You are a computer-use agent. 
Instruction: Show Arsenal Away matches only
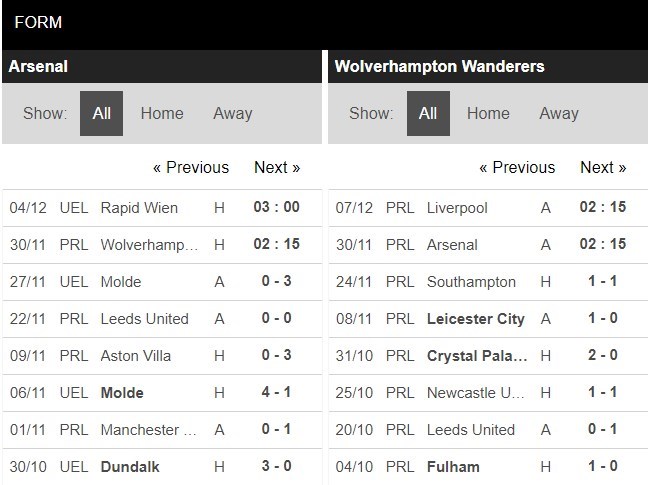[232, 113]
